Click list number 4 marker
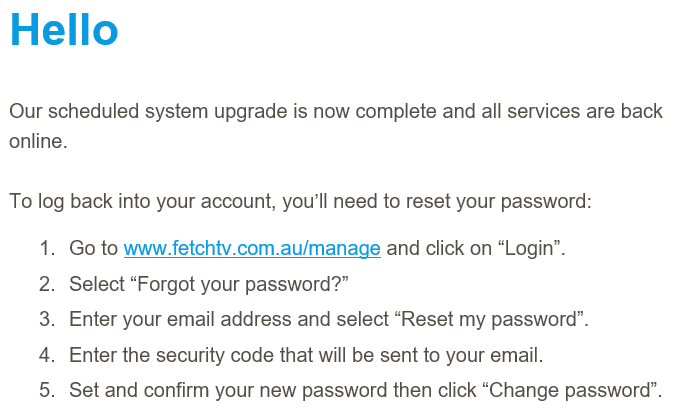The height and width of the screenshot is (420, 673). click(47, 355)
